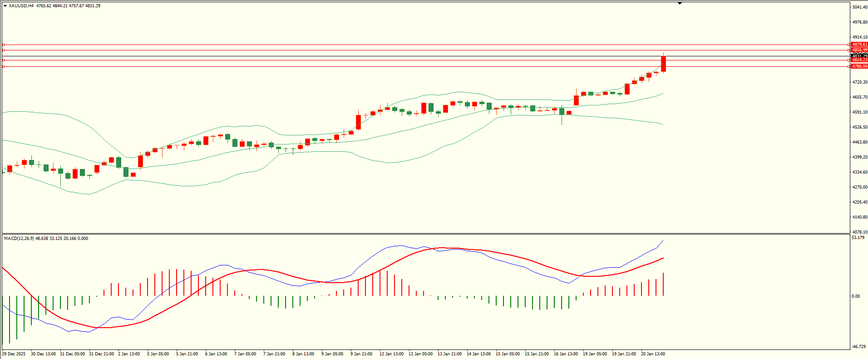
Task: Click the 5041.40 price scale value
Action: click(x=859, y=7)
